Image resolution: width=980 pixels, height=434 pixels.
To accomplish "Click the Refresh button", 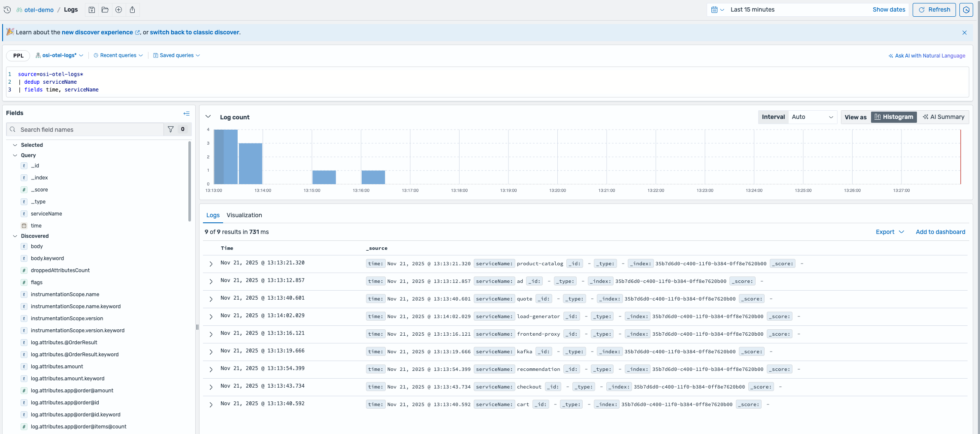I will point(934,10).
